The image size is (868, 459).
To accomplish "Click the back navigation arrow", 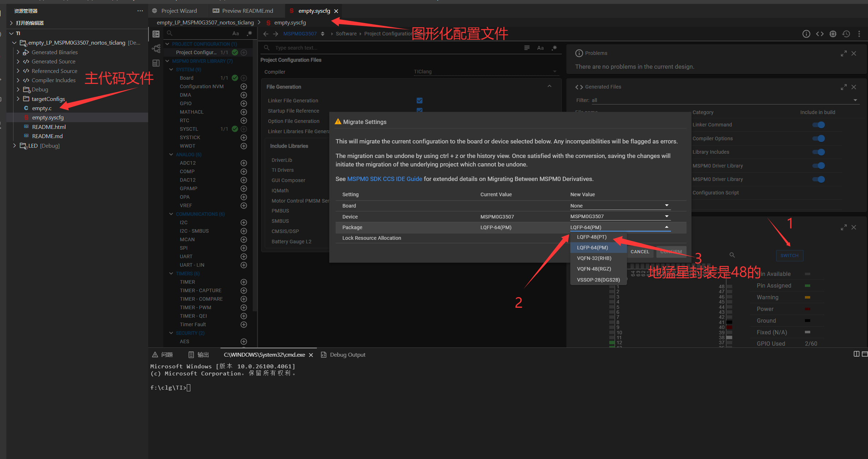I will (266, 34).
